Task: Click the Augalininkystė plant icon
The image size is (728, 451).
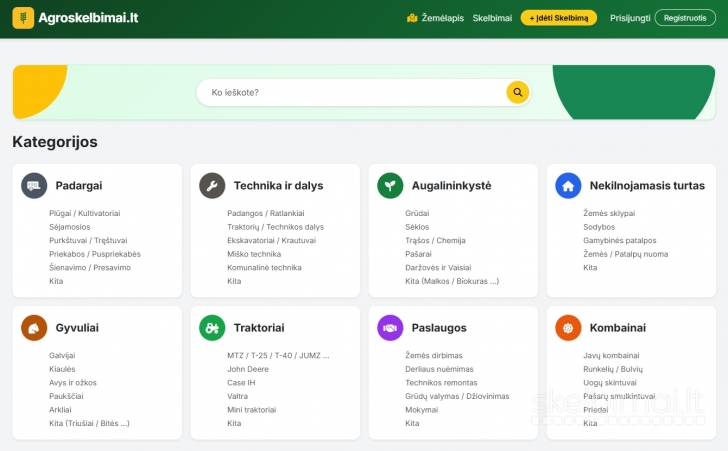Action: tap(390, 185)
